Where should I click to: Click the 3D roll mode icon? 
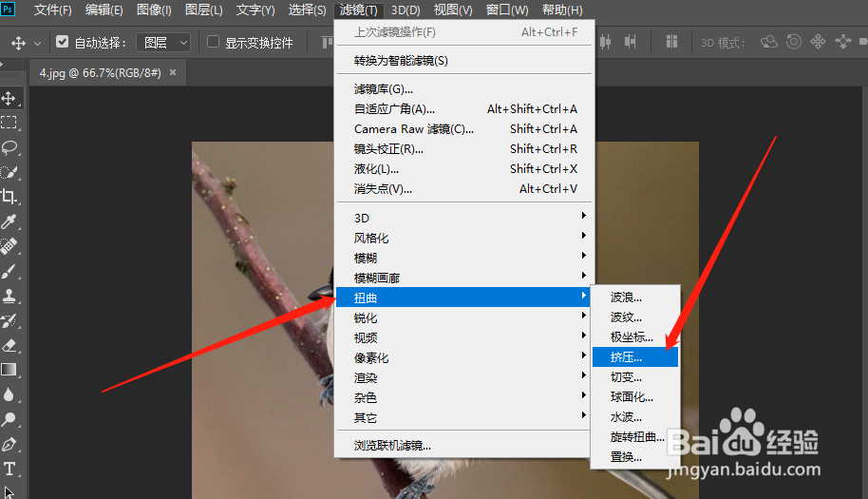[794, 42]
